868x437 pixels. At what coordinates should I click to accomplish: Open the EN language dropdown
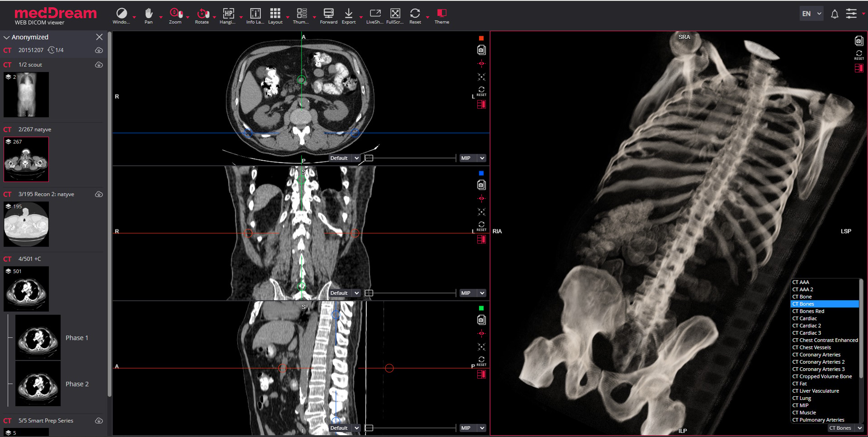click(x=811, y=14)
